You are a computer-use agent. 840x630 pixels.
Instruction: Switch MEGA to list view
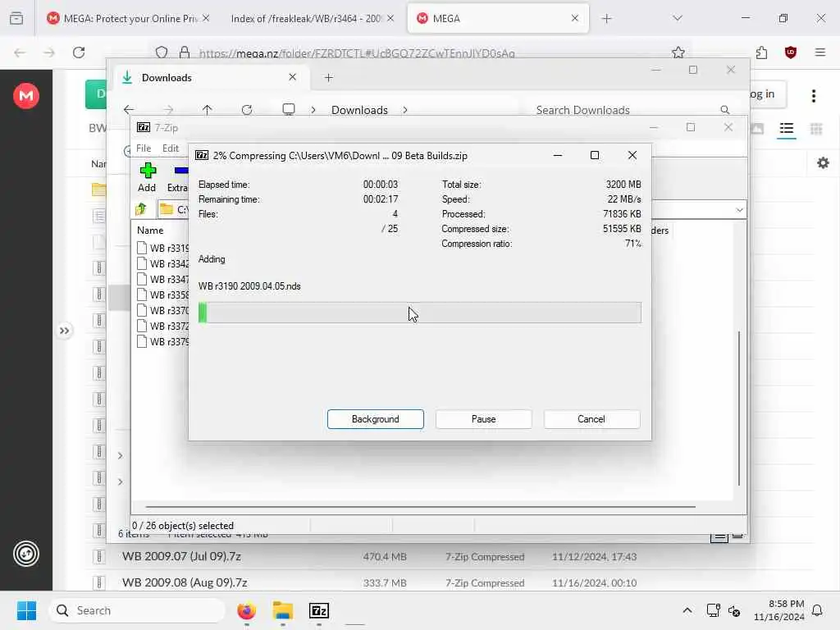point(787,129)
